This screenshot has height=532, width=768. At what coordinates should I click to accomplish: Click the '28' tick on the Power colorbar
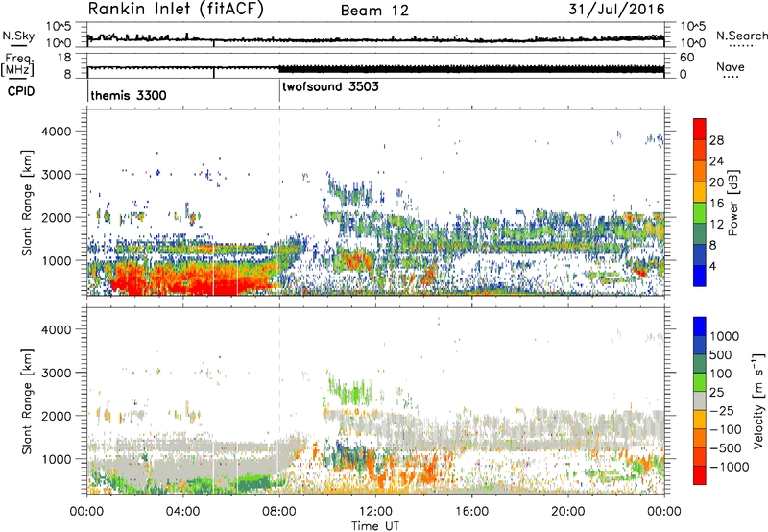[x=716, y=140]
